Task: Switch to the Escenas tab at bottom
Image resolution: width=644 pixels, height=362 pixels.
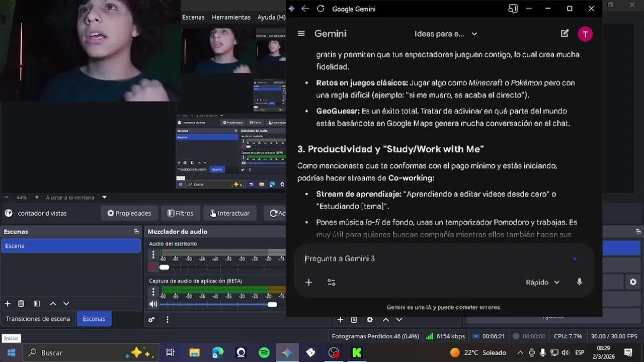Action: [94, 319]
